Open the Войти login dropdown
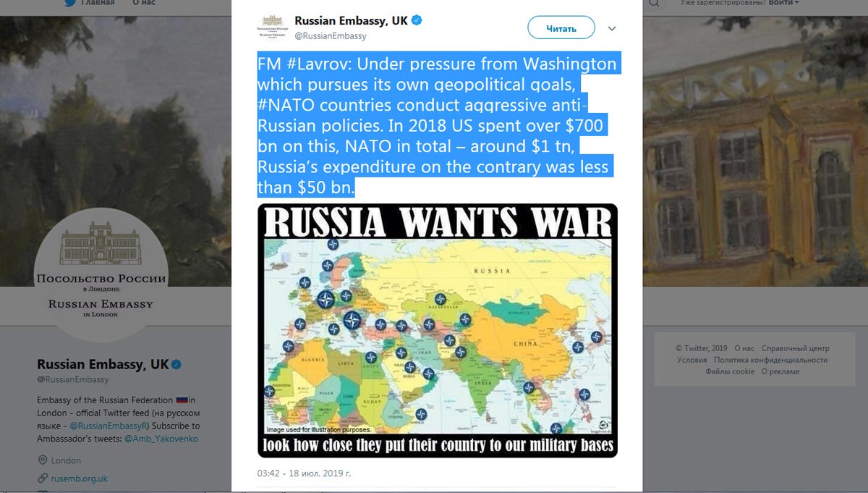This screenshot has height=493, width=868. click(x=783, y=3)
